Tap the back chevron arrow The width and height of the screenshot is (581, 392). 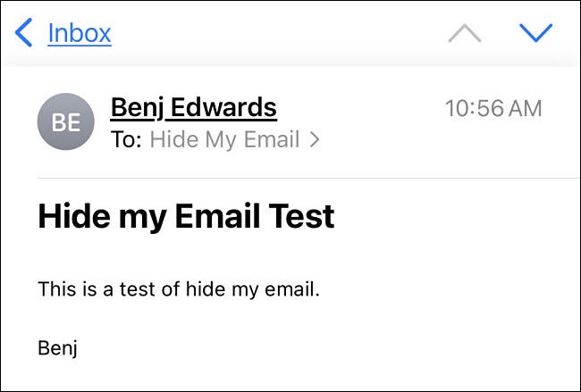tap(24, 34)
